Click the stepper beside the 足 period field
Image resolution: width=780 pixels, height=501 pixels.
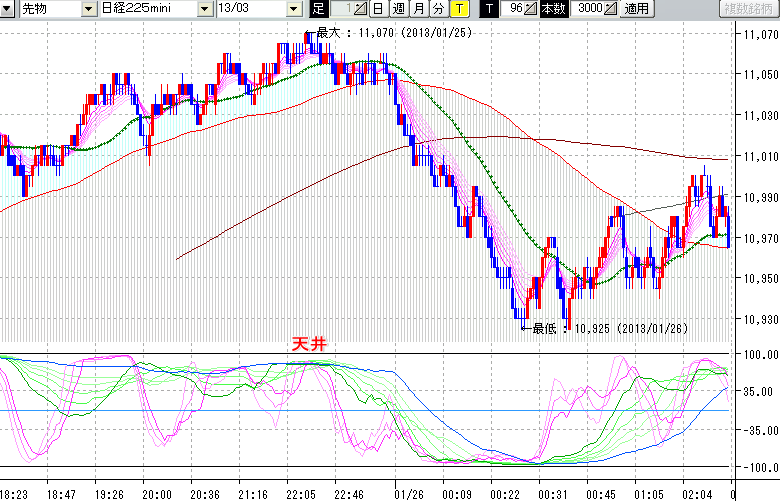tap(362, 9)
